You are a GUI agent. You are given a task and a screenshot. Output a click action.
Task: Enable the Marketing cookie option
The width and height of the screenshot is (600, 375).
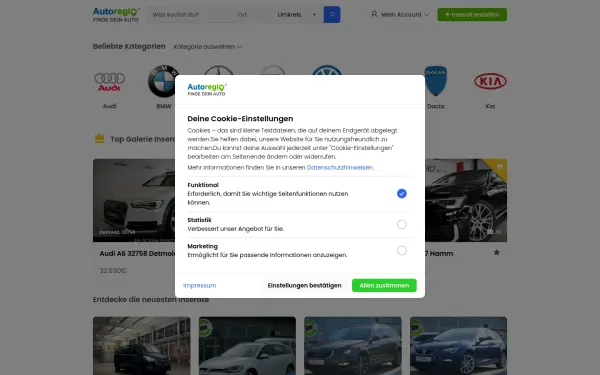click(x=401, y=251)
